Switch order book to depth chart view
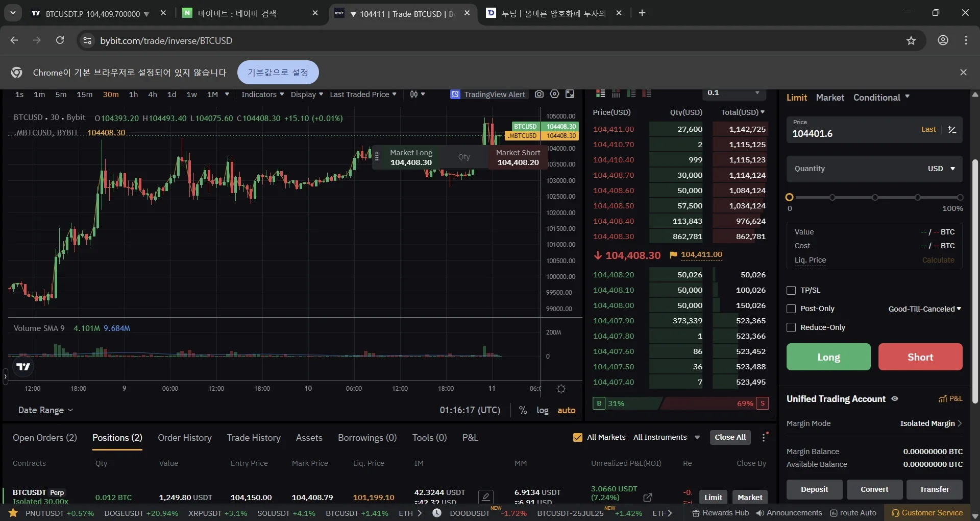This screenshot has width=980, height=521. click(x=616, y=93)
